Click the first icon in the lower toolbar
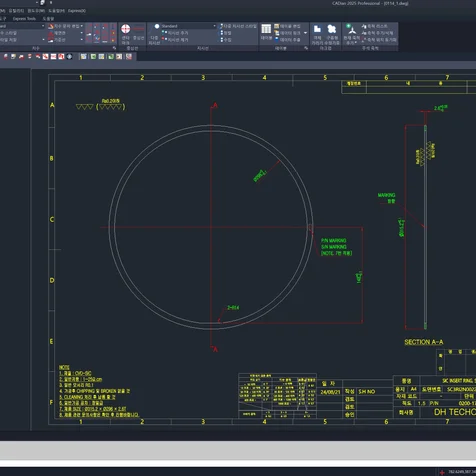476x476 pixels. pos(5,56)
